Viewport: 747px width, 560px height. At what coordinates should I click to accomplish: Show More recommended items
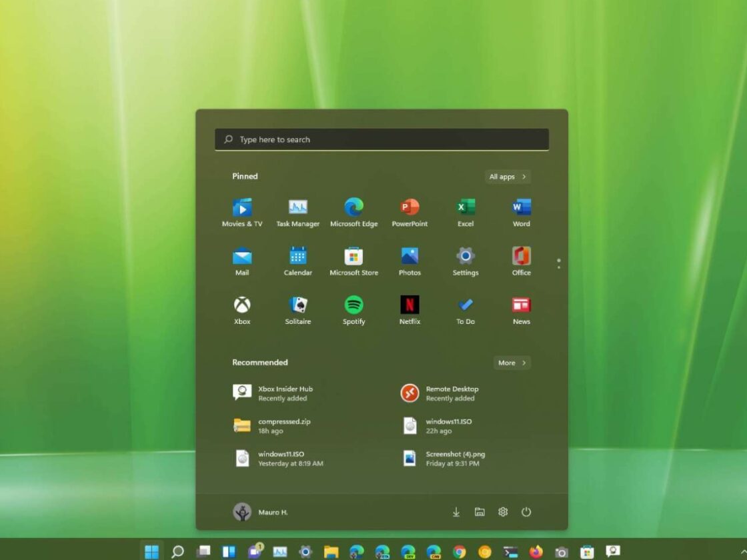[x=512, y=363]
